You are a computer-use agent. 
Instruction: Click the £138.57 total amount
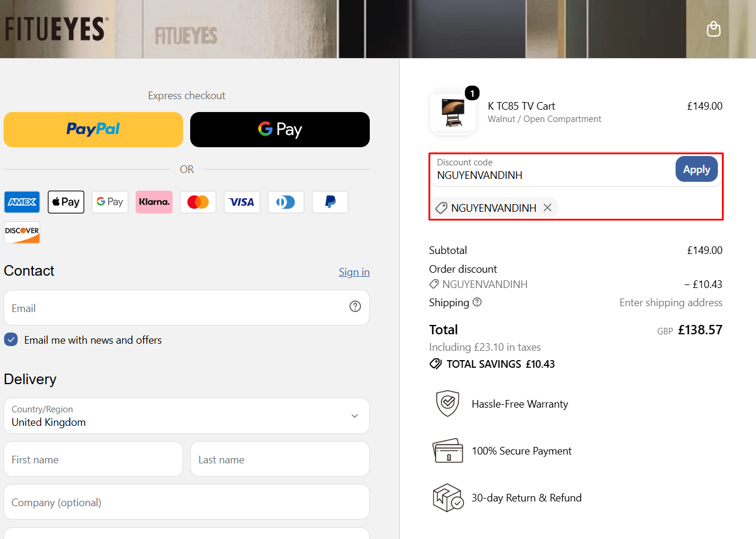click(700, 330)
